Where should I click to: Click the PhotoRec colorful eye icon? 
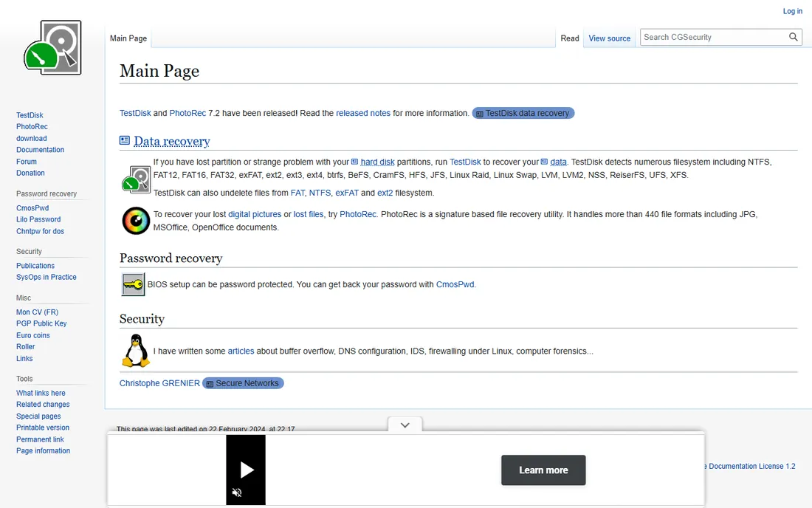(x=137, y=221)
